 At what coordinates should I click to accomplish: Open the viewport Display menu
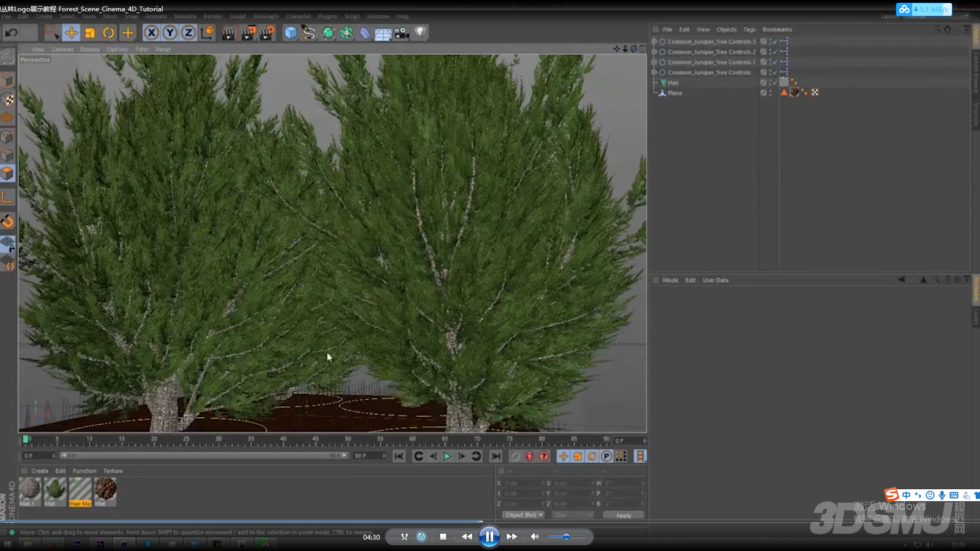pos(90,49)
